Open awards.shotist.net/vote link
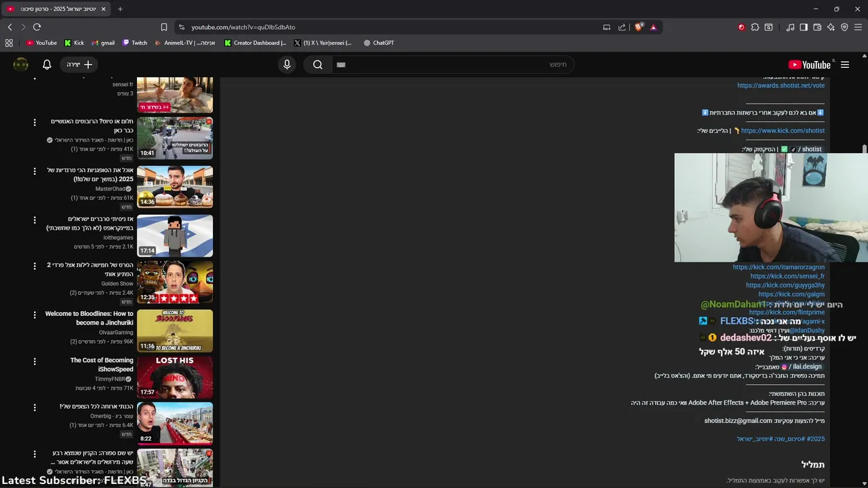Viewport: 868px width, 488px height. pos(781,85)
